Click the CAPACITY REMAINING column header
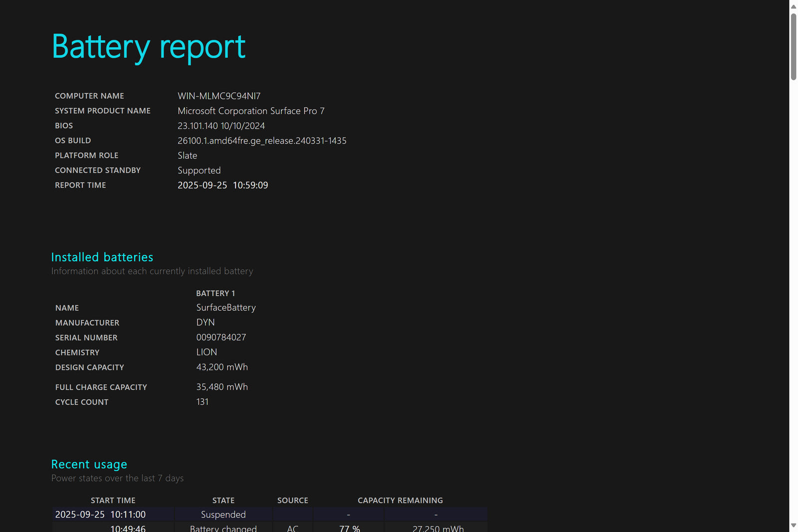798x532 pixels. tap(400, 500)
